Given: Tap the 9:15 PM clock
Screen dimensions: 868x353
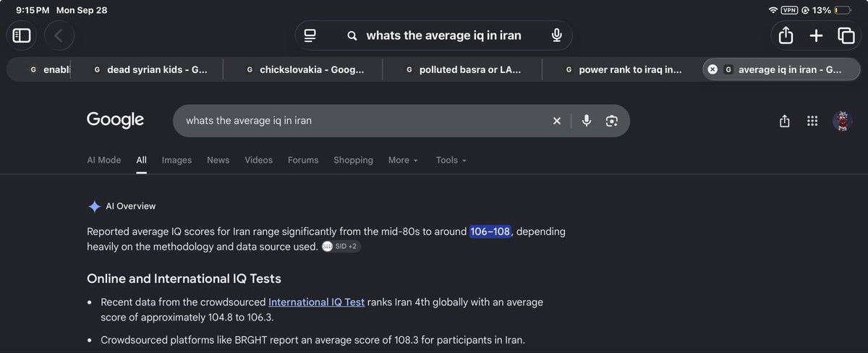Looking at the screenshot, I should [x=33, y=10].
